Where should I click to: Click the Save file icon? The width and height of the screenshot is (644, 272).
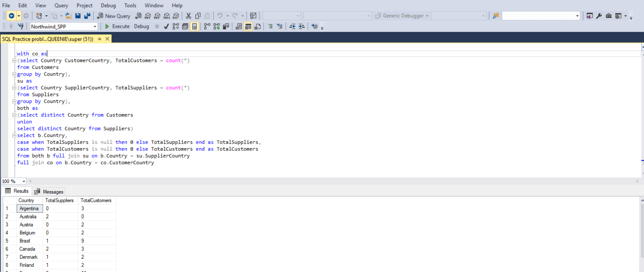(78, 16)
